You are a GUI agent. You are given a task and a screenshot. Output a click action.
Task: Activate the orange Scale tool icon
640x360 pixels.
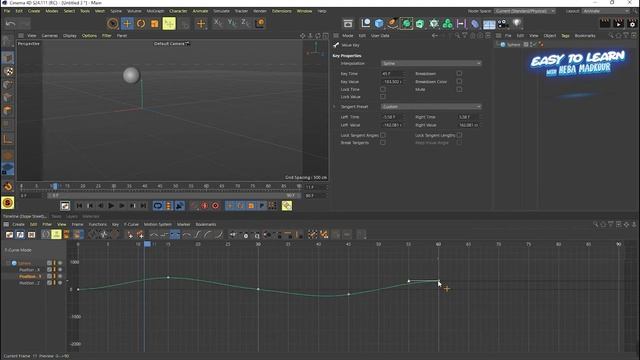(154, 23)
